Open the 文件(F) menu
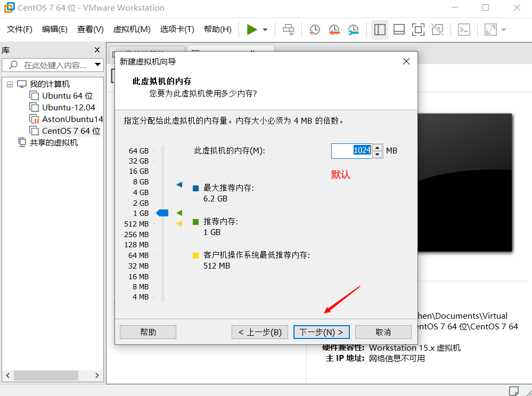This screenshot has height=396, width=532. (x=20, y=29)
